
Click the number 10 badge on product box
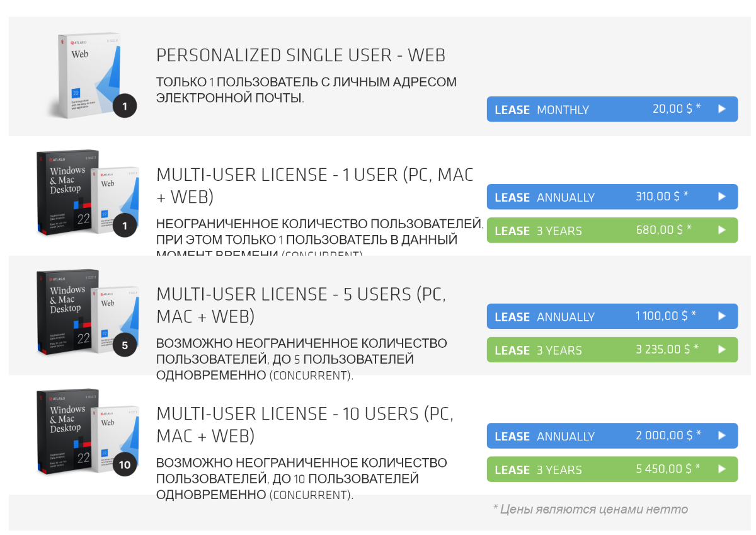pos(125,465)
